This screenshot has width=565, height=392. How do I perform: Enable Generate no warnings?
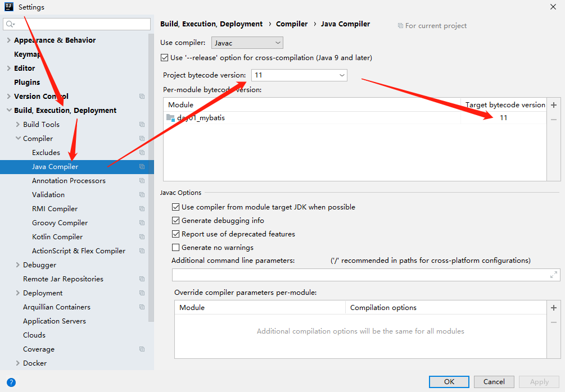(x=175, y=247)
